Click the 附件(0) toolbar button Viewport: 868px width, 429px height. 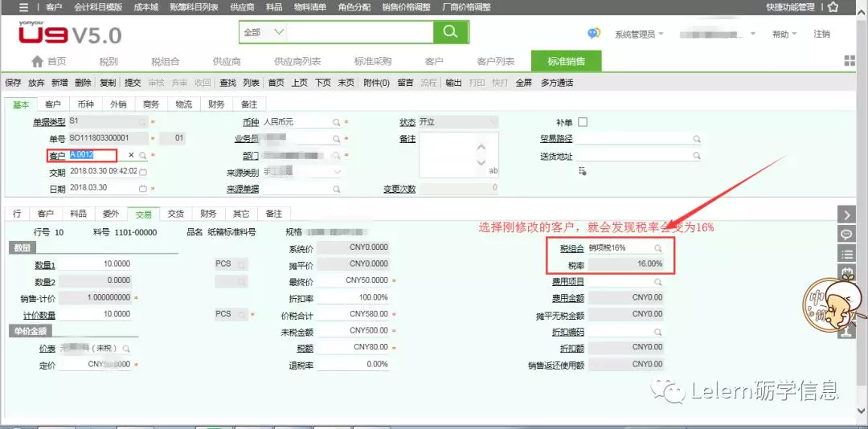pyautogui.click(x=376, y=83)
